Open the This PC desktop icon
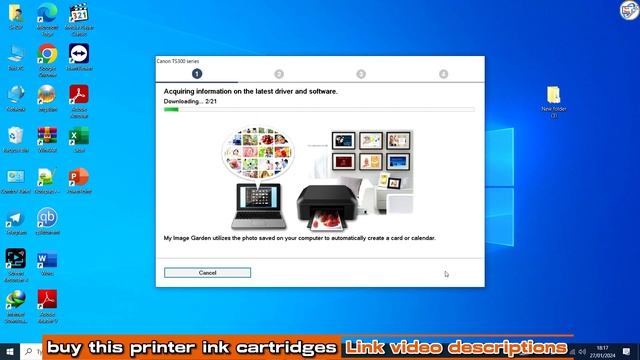This screenshot has height=360, width=640. 16,58
